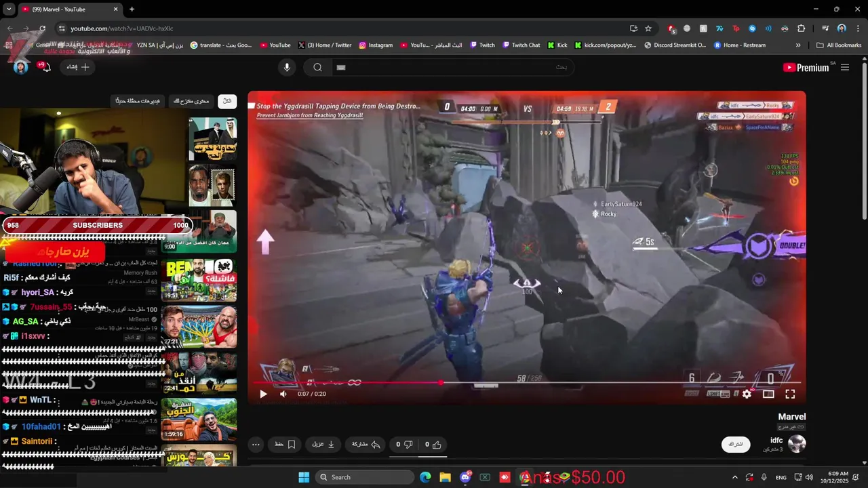The image size is (868, 488).
Task: Select the recently uploaded filter chip
Action: [138, 101]
